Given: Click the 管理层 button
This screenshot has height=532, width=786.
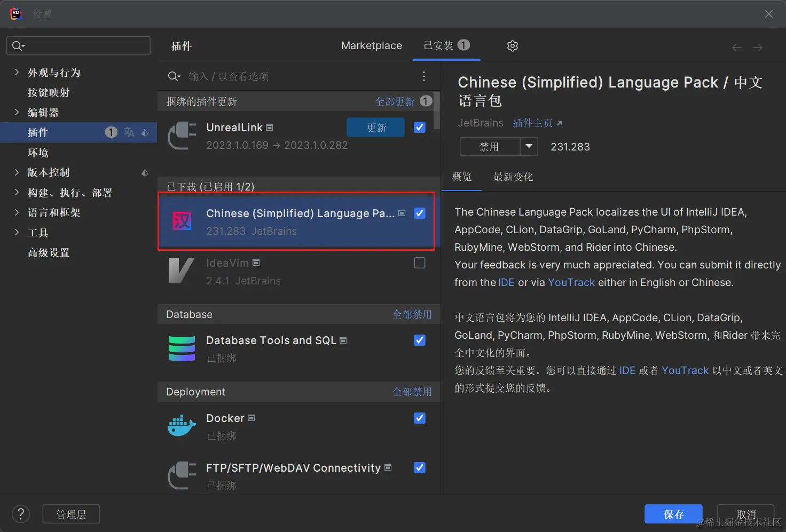Looking at the screenshot, I should point(71,514).
